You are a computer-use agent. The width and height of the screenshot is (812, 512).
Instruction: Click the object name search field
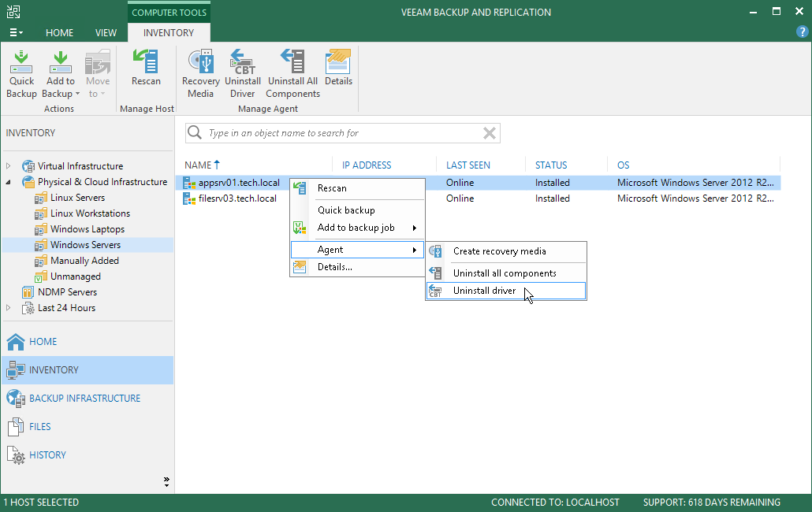343,133
